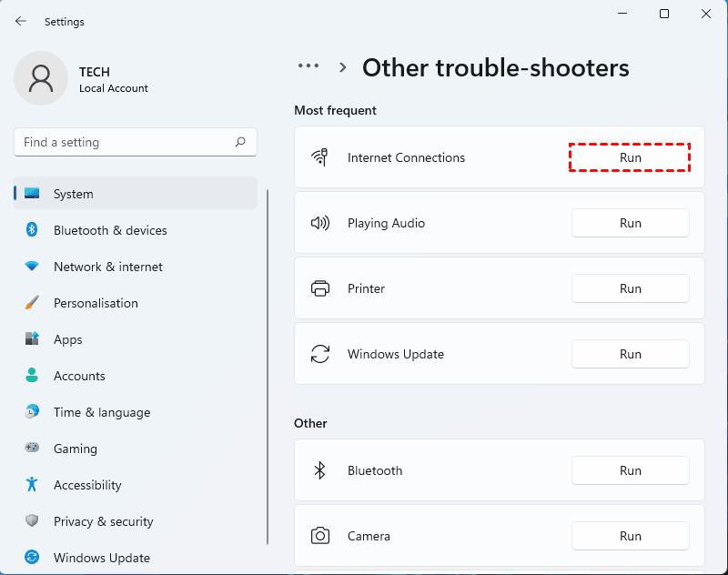The image size is (728, 575).
Task: Select Accounts in the sidebar
Action: 79,376
